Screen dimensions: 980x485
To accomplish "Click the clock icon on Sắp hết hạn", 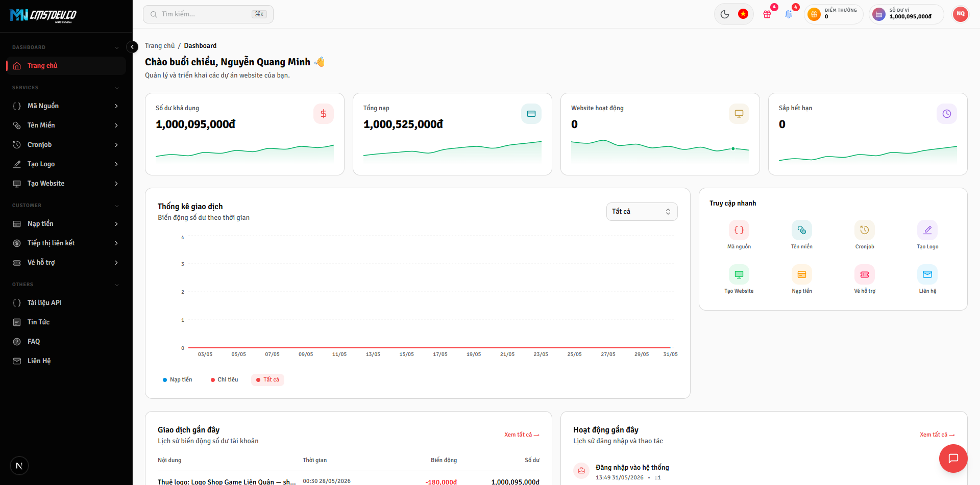I will tap(947, 114).
